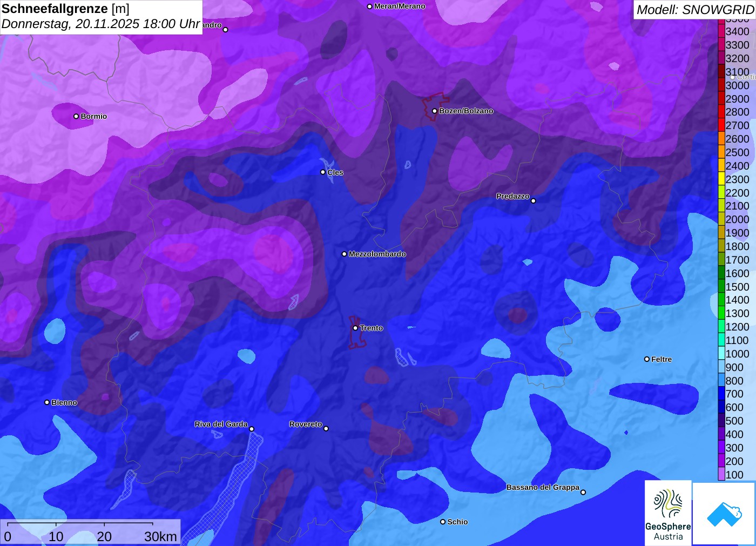
Task: Click the legend value '200'
Action: [734, 461]
